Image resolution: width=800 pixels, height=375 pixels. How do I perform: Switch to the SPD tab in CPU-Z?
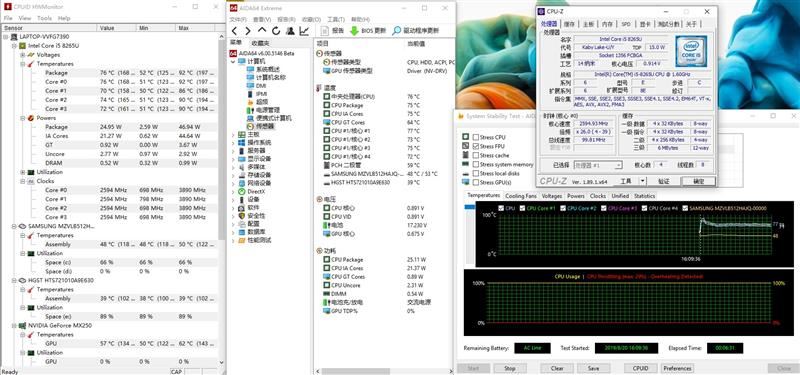(x=626, y=24)
